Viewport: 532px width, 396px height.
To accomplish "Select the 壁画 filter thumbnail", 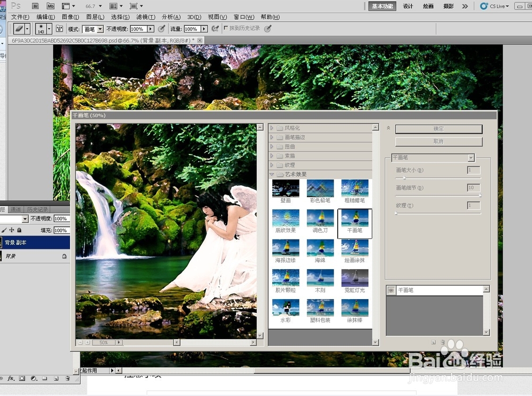I will [286, 188].
